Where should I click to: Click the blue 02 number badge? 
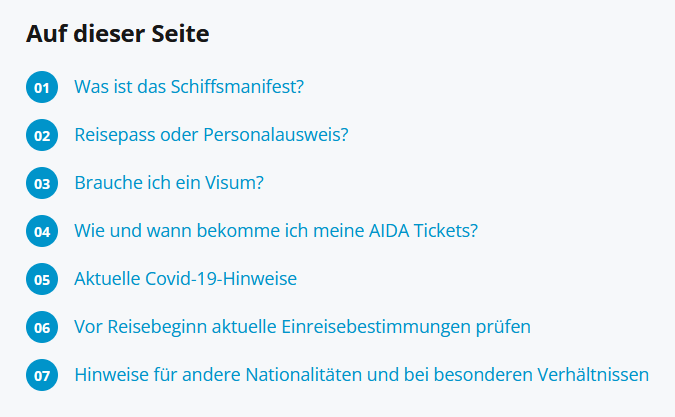point(42,136)
